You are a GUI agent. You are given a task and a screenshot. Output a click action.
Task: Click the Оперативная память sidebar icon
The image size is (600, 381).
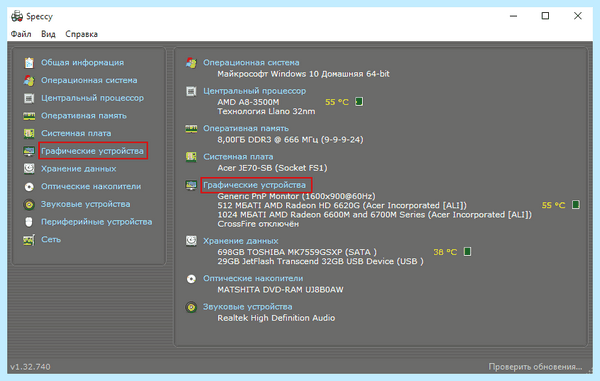coord(29,116)
